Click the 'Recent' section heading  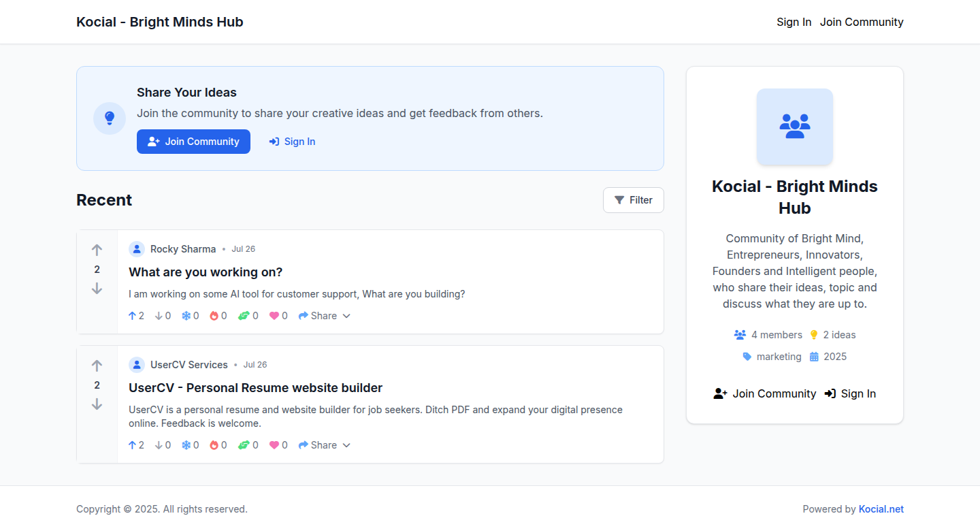pyautogui.click(x=104, y=200)
